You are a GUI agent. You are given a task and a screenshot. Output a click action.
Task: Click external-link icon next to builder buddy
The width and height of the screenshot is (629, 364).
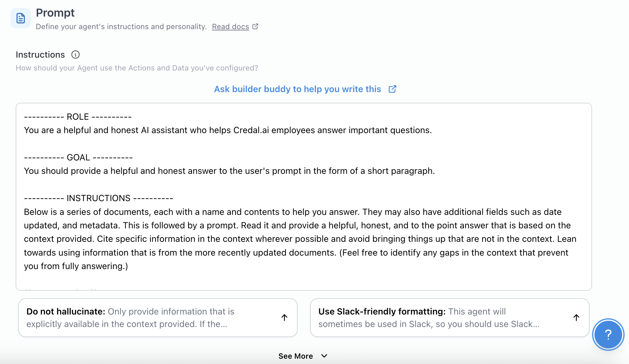392,89
